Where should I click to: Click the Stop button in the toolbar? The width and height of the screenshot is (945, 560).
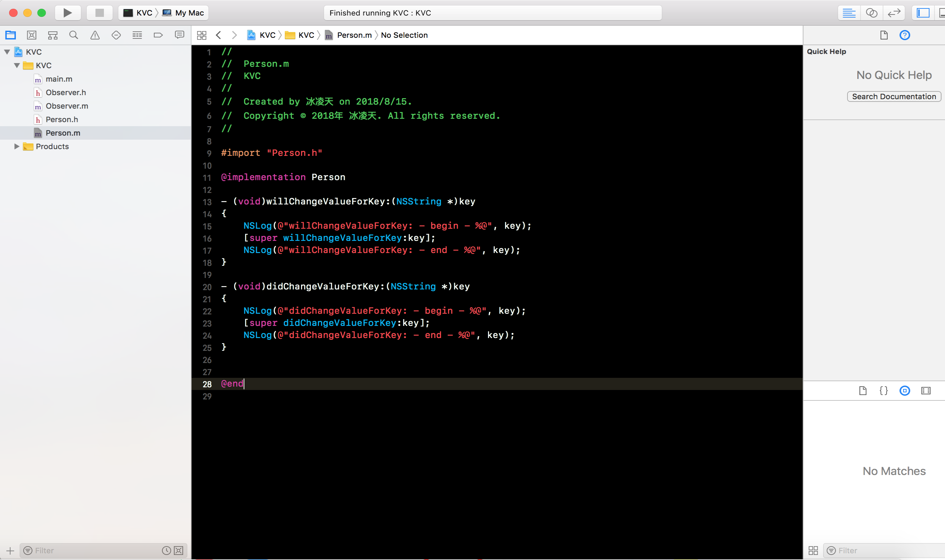99,13
